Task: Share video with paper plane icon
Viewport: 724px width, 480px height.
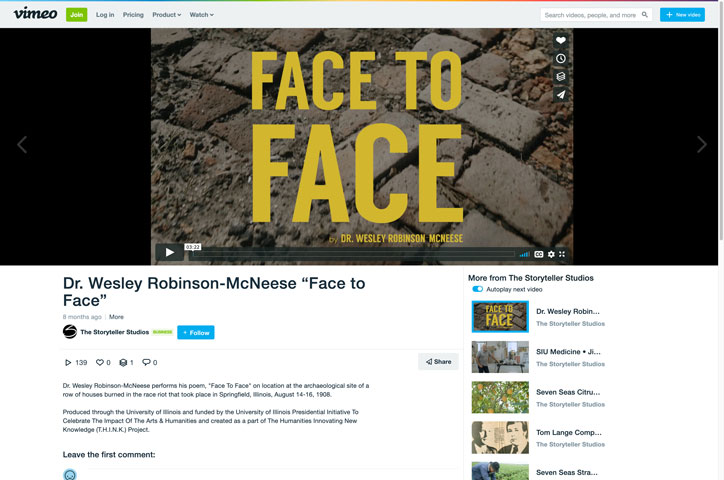Action: [x=561, y=95]
